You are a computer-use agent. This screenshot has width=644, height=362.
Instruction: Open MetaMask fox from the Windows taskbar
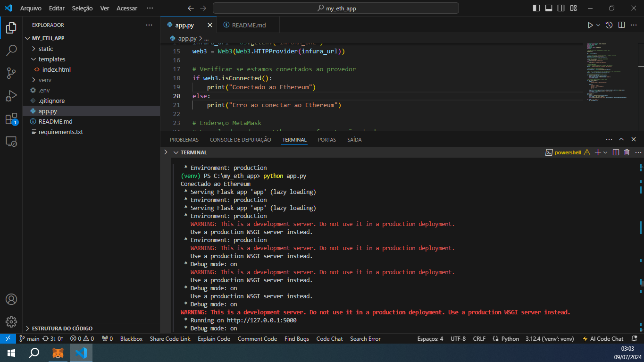[x=58, y=353]
